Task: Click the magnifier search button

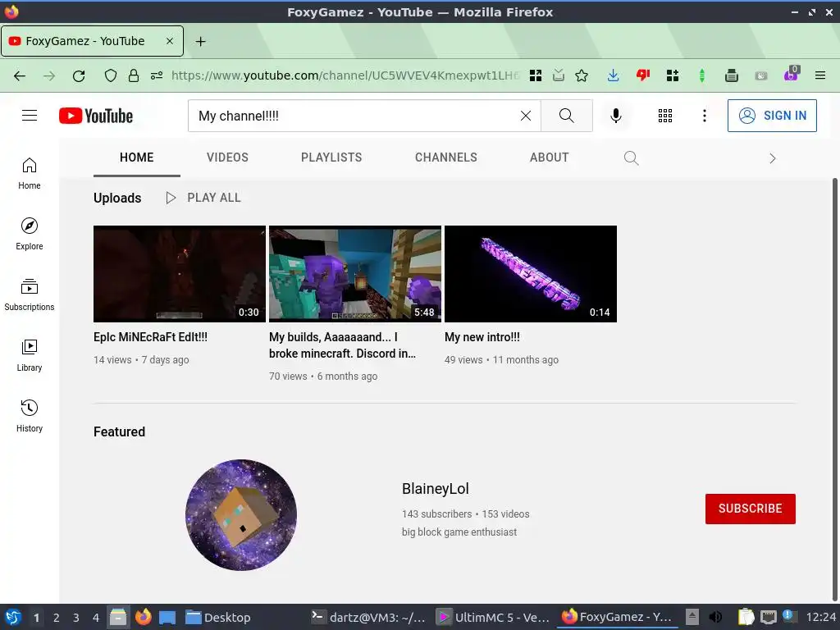Action: coord(566,116)
